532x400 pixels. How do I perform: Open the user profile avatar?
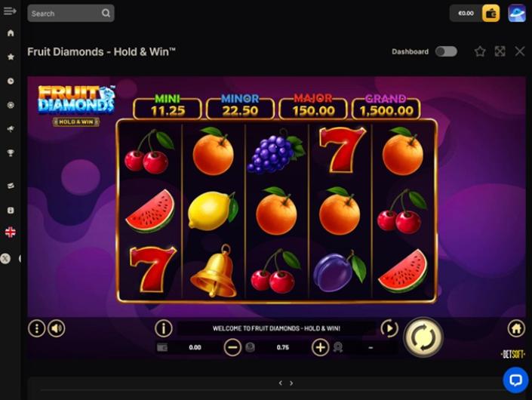point(517,14)
